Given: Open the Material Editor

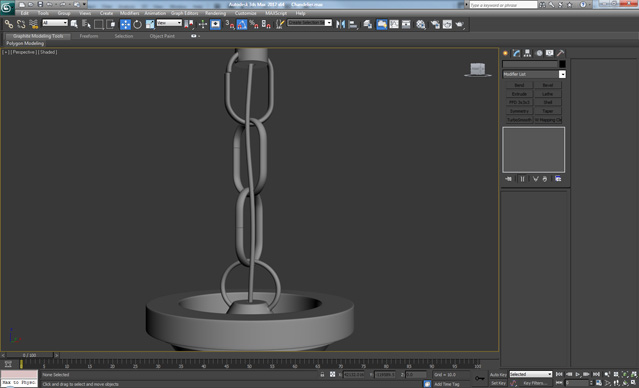Looking at the screenshot, I should pyautogui.click(x=421, y=24).
